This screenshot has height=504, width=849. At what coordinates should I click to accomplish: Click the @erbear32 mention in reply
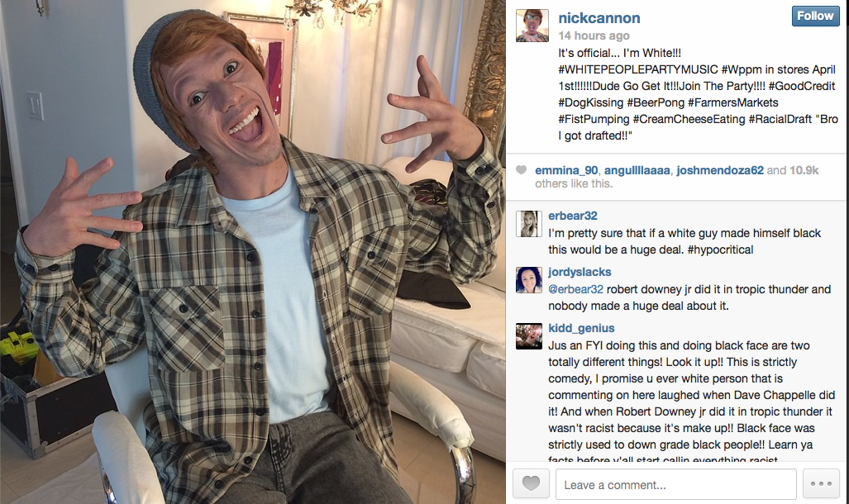click(x=575, y=289)
